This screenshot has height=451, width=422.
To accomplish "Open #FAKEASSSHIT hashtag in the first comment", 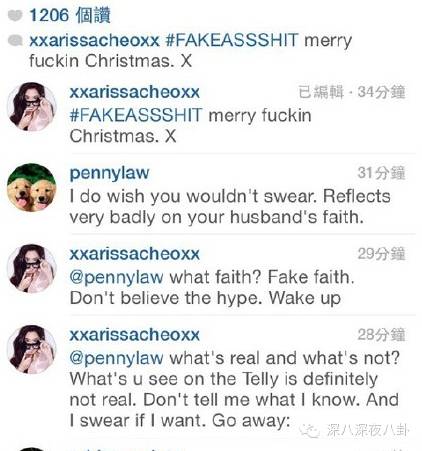I will (x=136, y=115).
